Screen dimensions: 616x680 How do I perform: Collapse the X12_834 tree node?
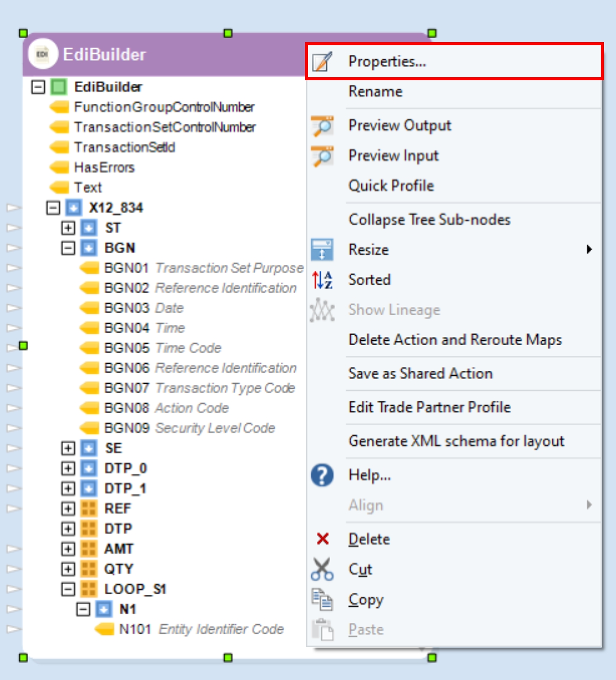(53, 208)
